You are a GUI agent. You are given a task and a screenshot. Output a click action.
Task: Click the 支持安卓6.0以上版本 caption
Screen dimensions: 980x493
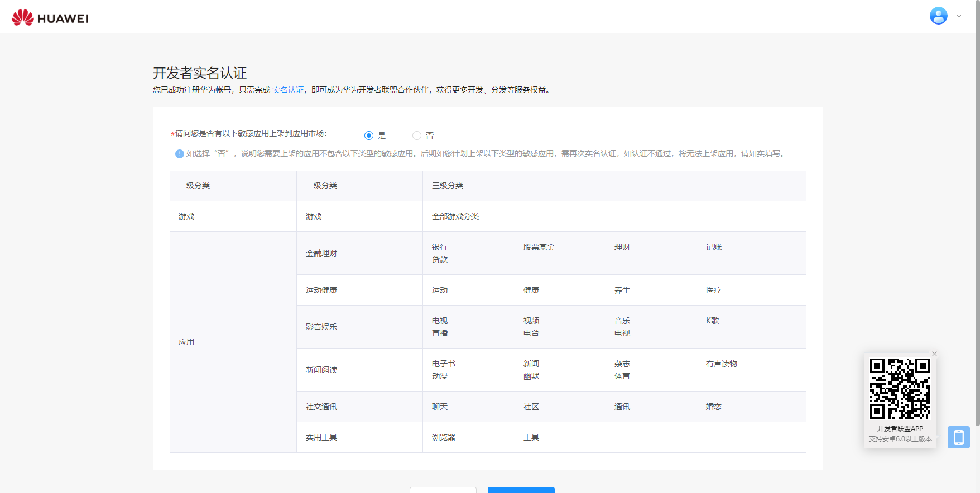tap(900, 439)
